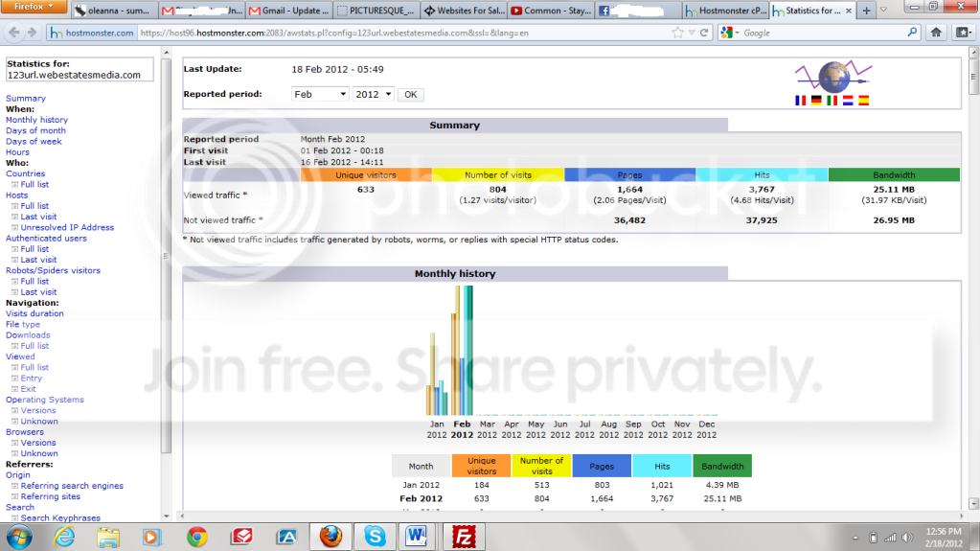Open Windows Explorer folder on taskbar
Screen dimensions: 980x551
pos(108,537)
